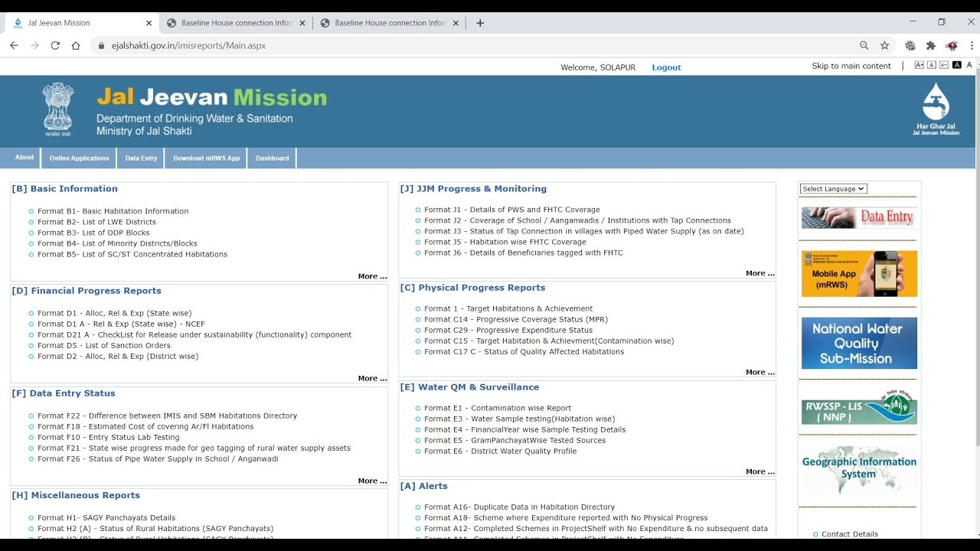Click More under Financial Progress Reports
980x551 pixels.
372,378
